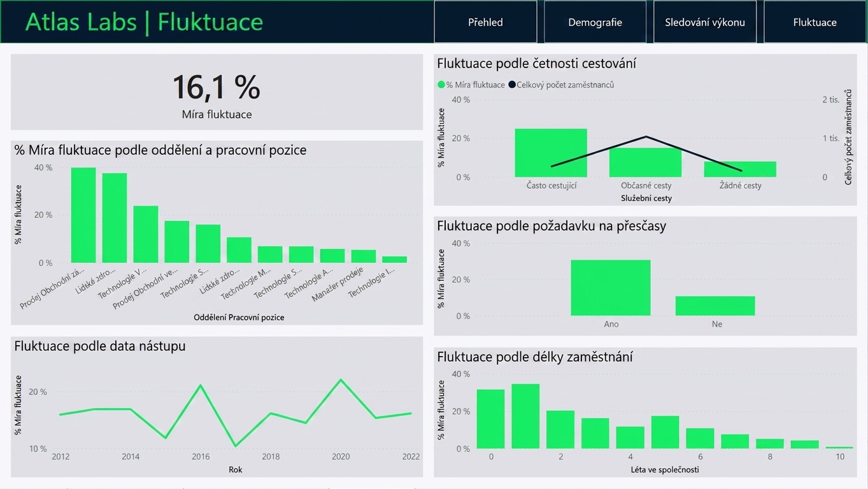
Task: Open the Přehled navigation tab
Action: click(x=485, y=22)
